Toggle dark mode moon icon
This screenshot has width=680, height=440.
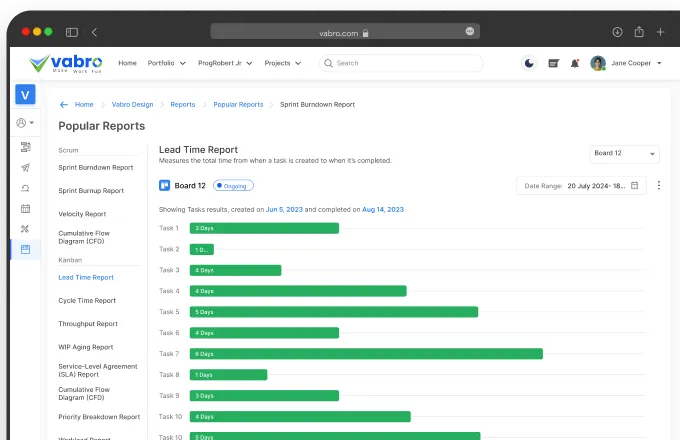[x=529, y=63]
